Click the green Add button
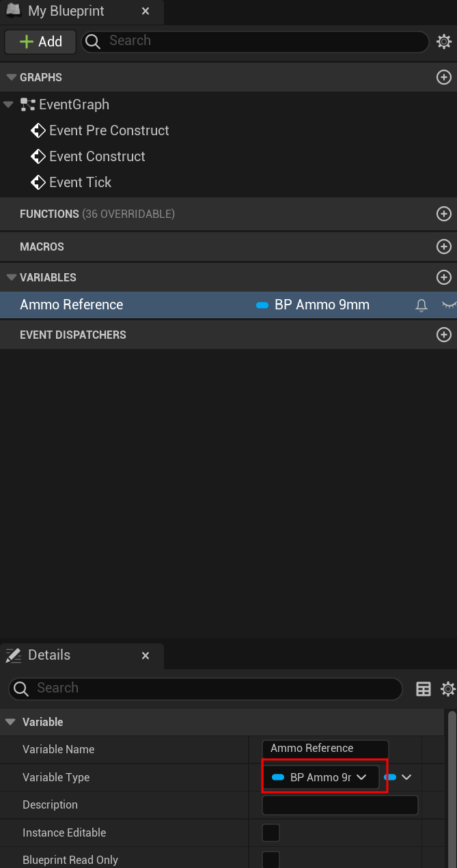 point(40,42)
